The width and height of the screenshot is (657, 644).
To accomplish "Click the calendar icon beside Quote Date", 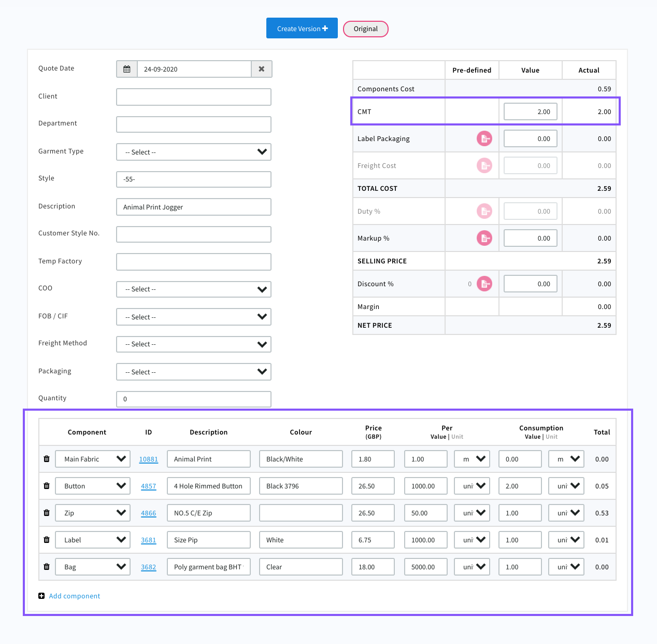I will pyautogui.click(x=127, y=69).
